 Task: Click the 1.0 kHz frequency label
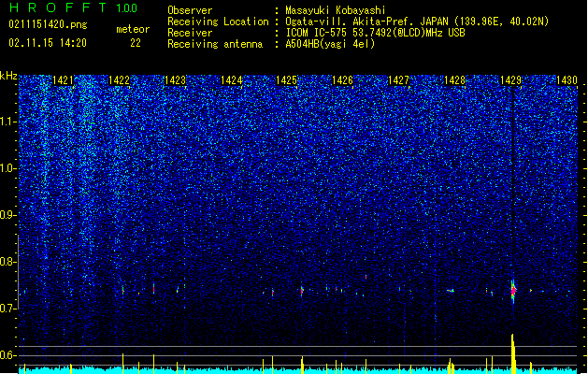point(8,168)
